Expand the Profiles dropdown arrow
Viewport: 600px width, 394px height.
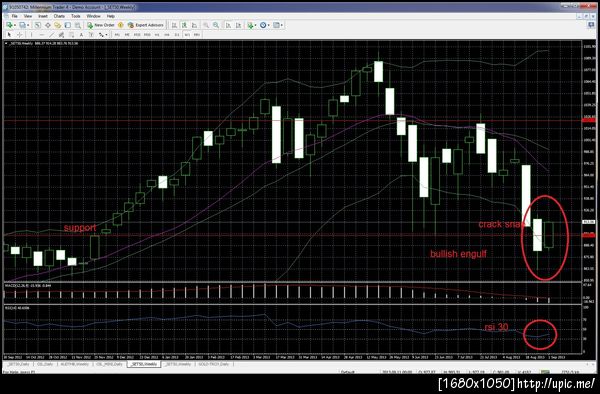(x=28, y=25)
